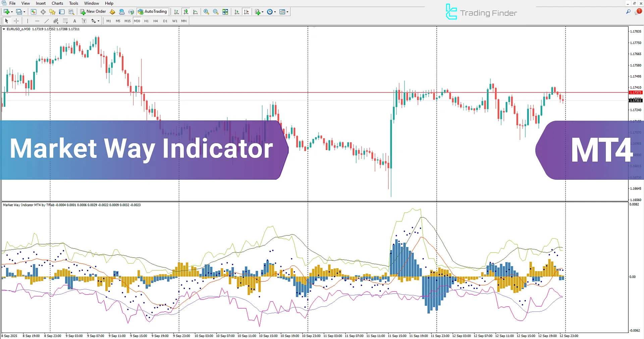Expand the New Chart dropdown arrow
This screenshot has width=644, height=339.
tap(12, 12)
